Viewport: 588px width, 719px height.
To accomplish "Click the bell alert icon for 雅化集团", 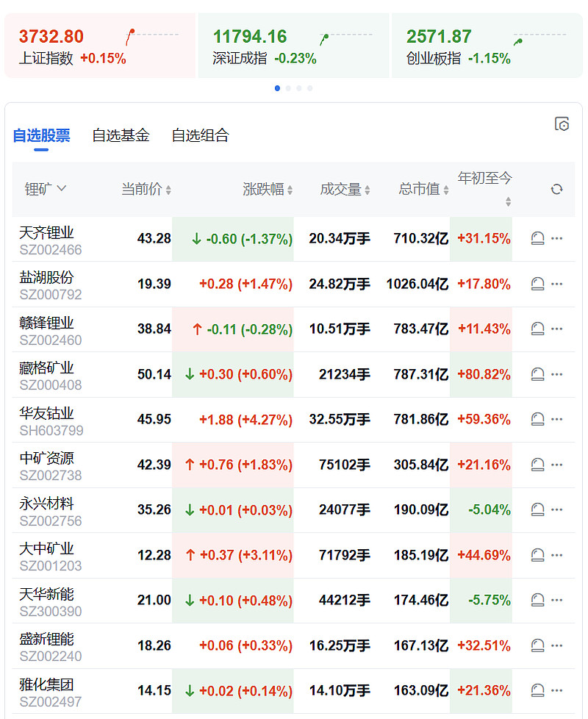I will [537, 690].
